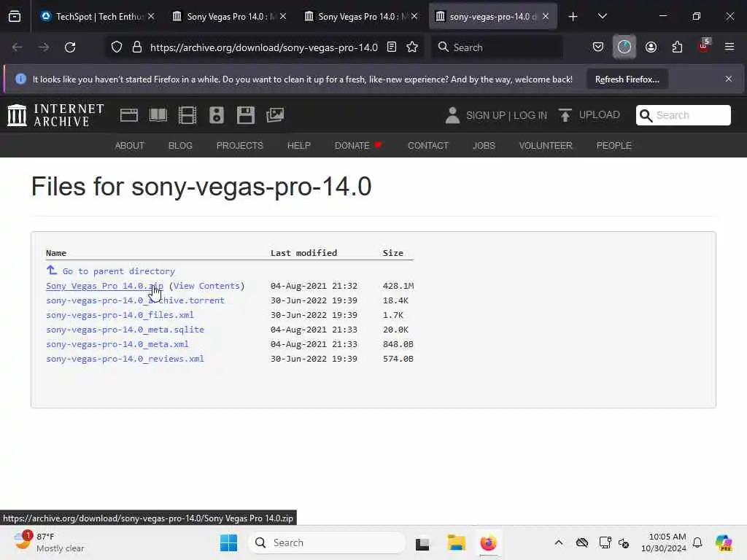Open the PEOPLE menu item
Viewport: 747px width, 560px height.
614,146
